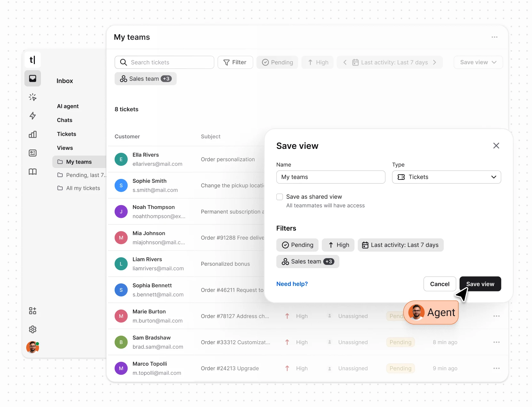Open the settings gear icon
The image size is (532, 407).
33,329
